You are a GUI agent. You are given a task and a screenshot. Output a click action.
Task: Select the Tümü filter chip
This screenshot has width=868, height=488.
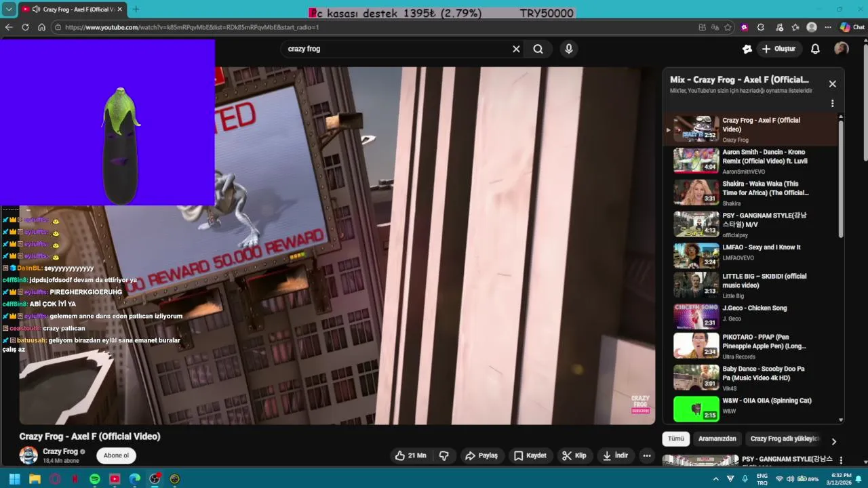(x=676, y=439)
